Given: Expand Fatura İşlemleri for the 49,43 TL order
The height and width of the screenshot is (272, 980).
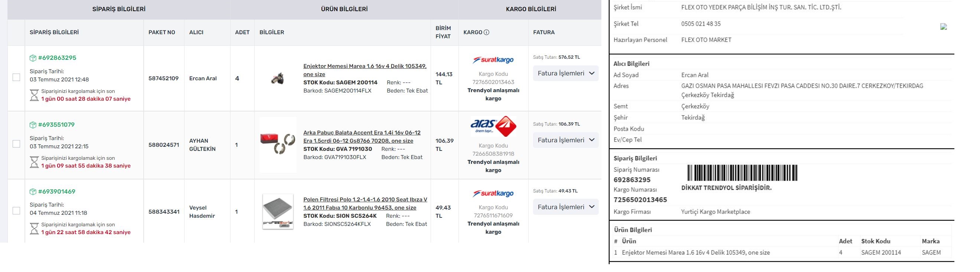Looking at the screenshot, I should point(565,207).
